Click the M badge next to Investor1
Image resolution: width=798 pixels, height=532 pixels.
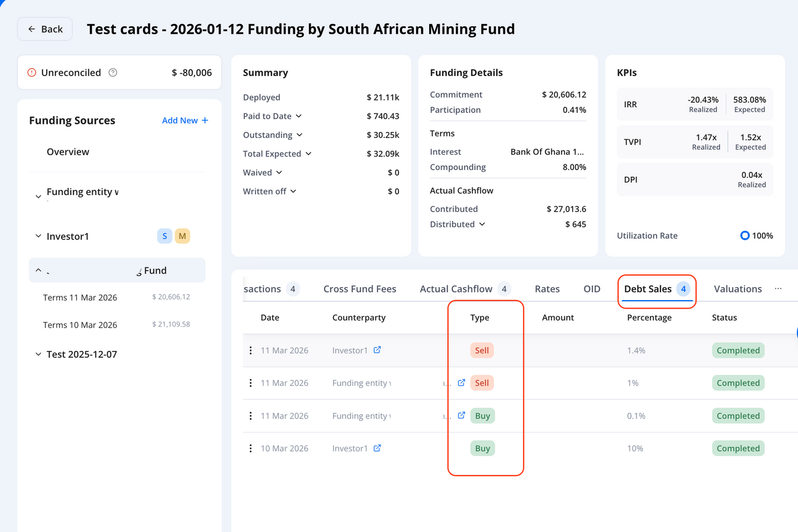(x=182, y=236)
